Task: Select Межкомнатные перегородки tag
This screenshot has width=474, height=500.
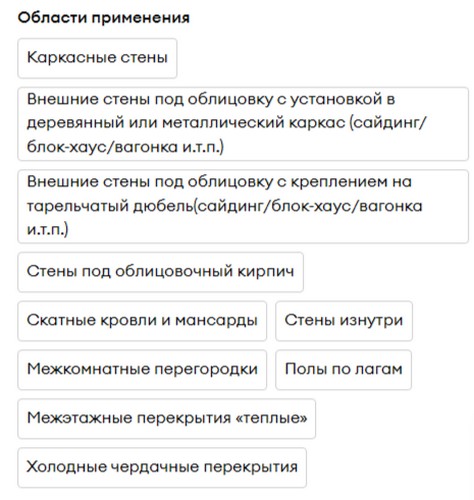Action: coord(142,370)
